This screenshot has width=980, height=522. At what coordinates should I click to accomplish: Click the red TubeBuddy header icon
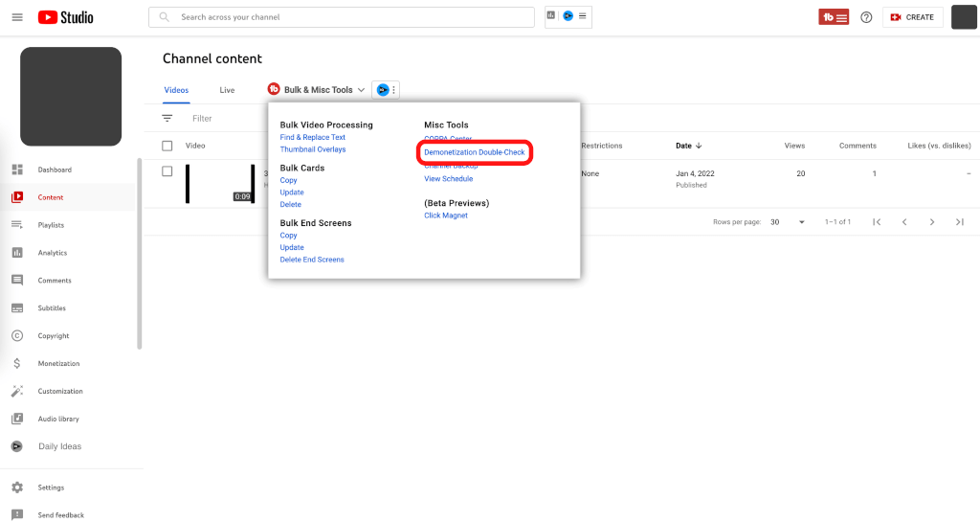(834, 17)
